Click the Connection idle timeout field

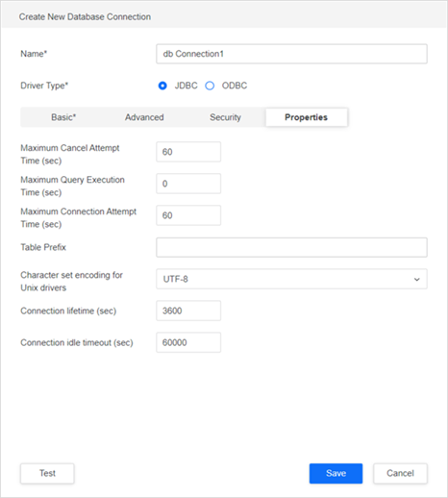point(188,342)
